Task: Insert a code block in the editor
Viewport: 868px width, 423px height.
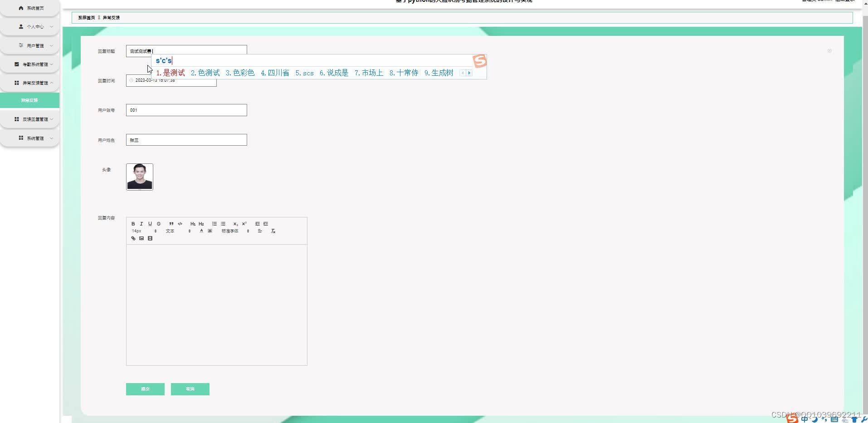Action: pyautogui.click(x=180, y=224)
